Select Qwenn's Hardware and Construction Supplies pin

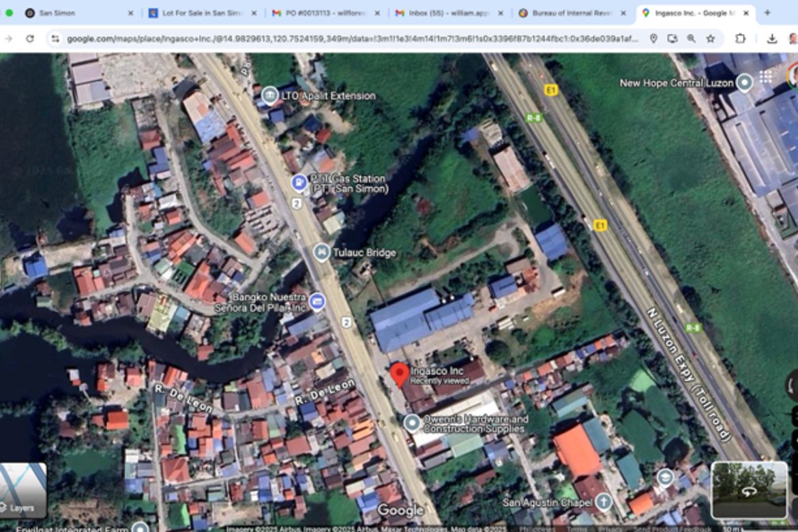(x=412, y=423)
